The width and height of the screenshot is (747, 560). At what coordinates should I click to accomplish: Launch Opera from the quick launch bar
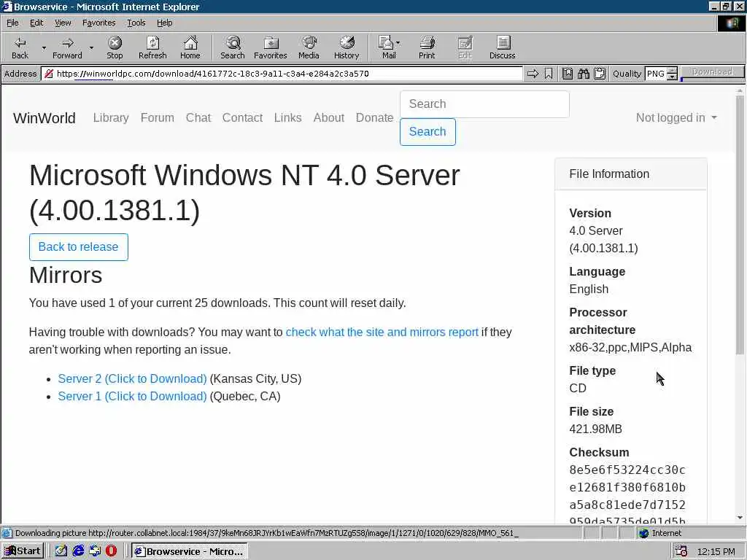[111, 551]
